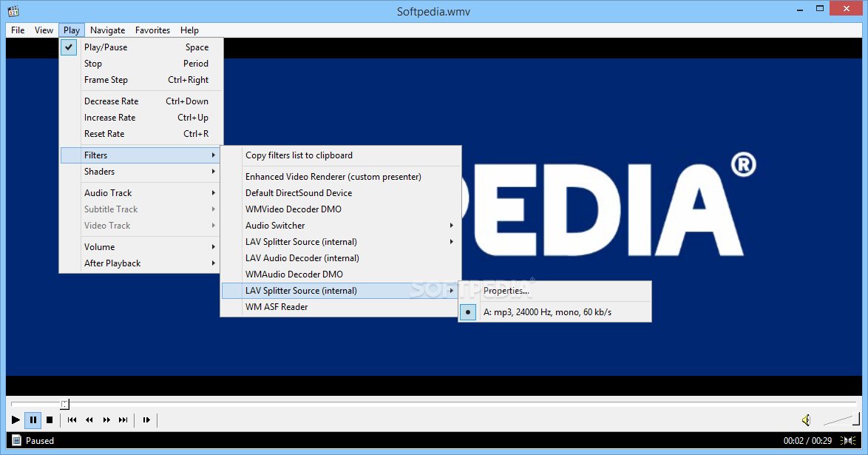Open the Favorites menu

tap(152, 30)
